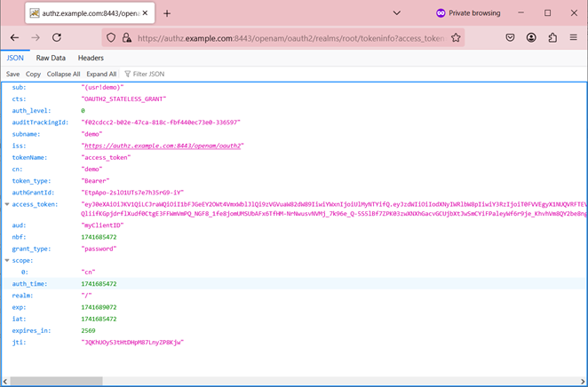The width and height of the screenshot is (588, 387).
Task: Switch to the JSON tab
Action: coord(15,58)
